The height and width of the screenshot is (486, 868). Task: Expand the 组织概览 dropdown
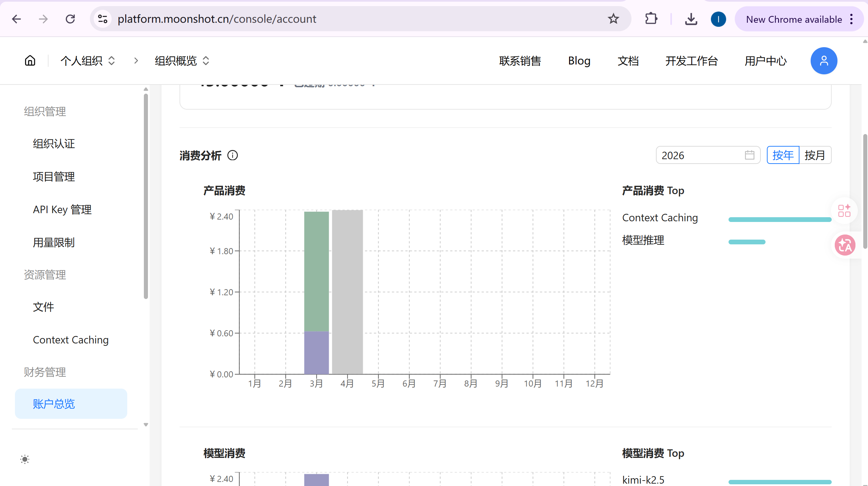point(182,61)
